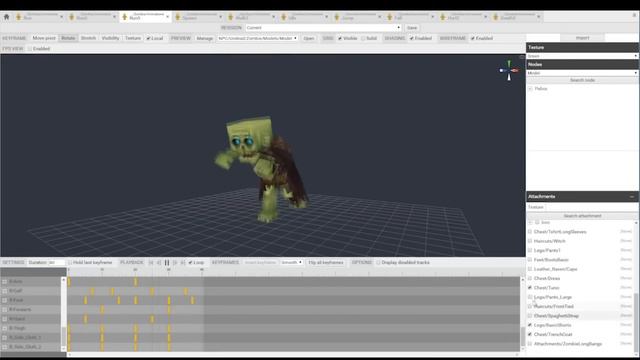Open the Texture dropdown
Screen dimensions: 640x360
(582, 56)
